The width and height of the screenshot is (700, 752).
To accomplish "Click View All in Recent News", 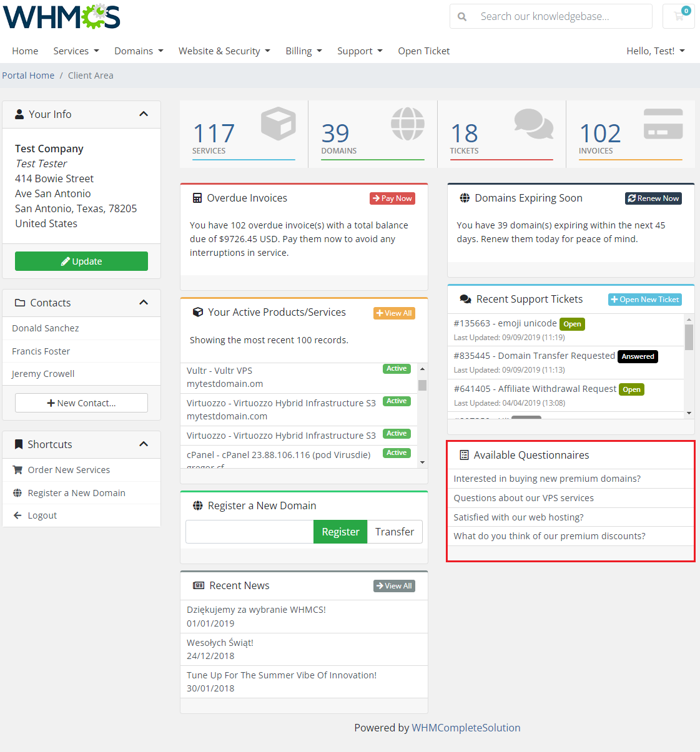I will click(x=394, y=586).
